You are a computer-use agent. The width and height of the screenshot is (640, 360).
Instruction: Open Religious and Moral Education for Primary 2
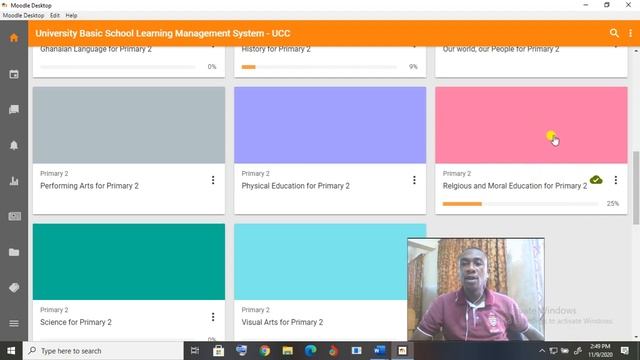pyautogui.click(x=515, y=186)
